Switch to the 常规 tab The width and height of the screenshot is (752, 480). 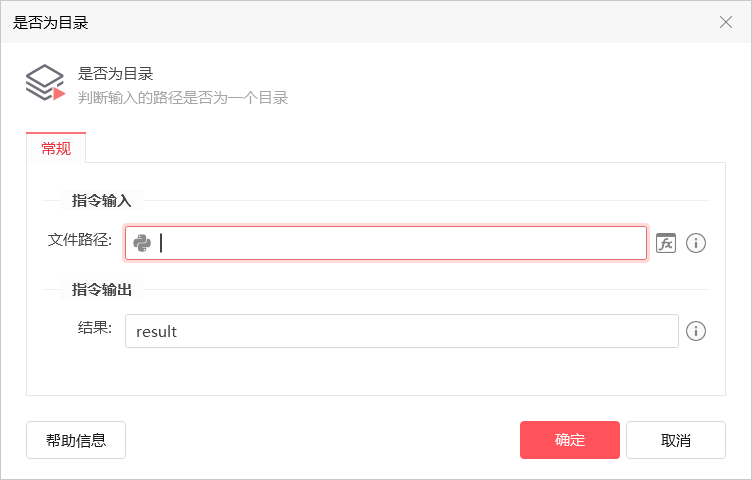(x=56, y=148)
